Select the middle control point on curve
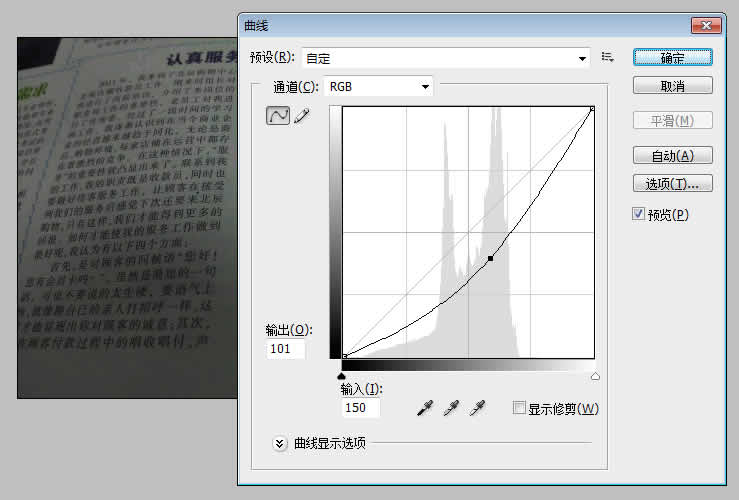 tap(490, 259)
